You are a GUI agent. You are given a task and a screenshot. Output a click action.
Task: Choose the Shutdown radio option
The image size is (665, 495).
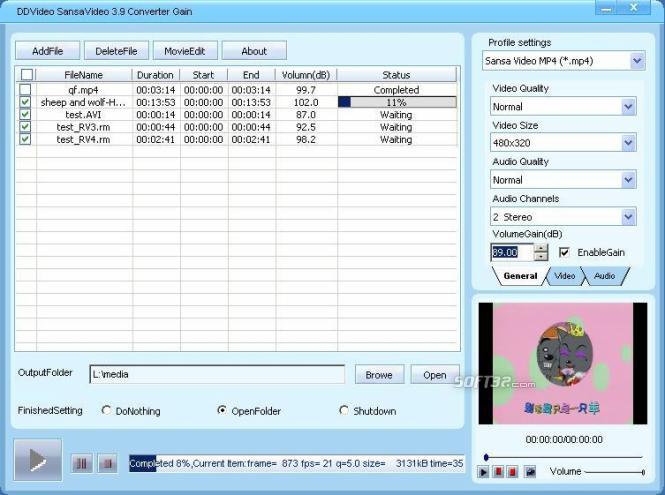pos(344,410)
